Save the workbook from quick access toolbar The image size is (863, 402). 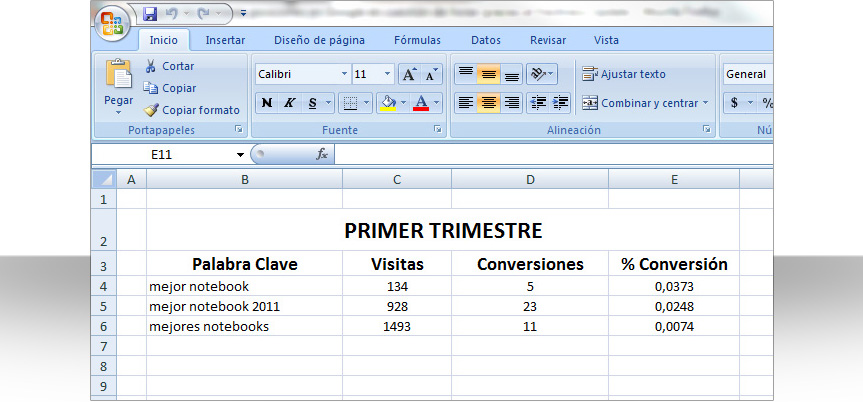click(151, 14)
